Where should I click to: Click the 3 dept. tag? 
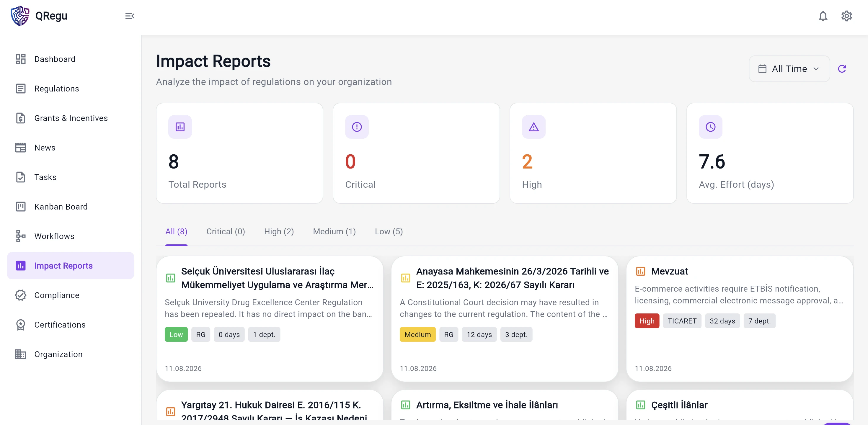tap(516, 334)
